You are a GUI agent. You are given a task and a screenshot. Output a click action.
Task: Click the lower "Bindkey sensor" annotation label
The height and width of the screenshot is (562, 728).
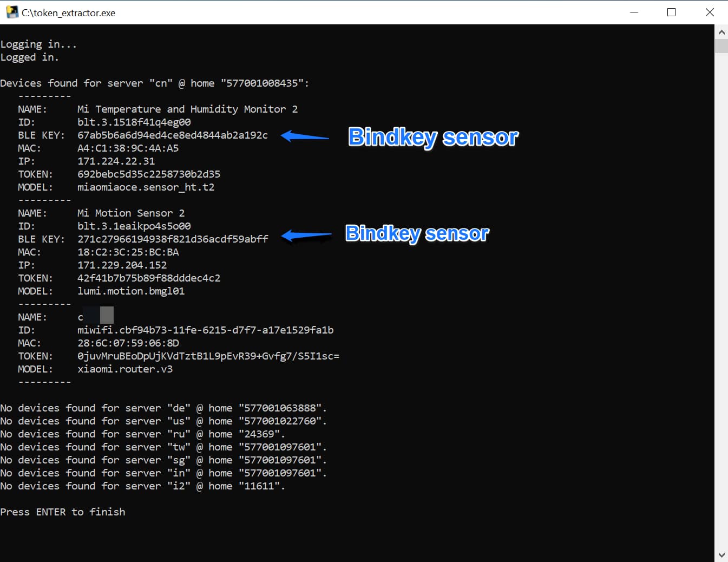(x=417, y=233)
